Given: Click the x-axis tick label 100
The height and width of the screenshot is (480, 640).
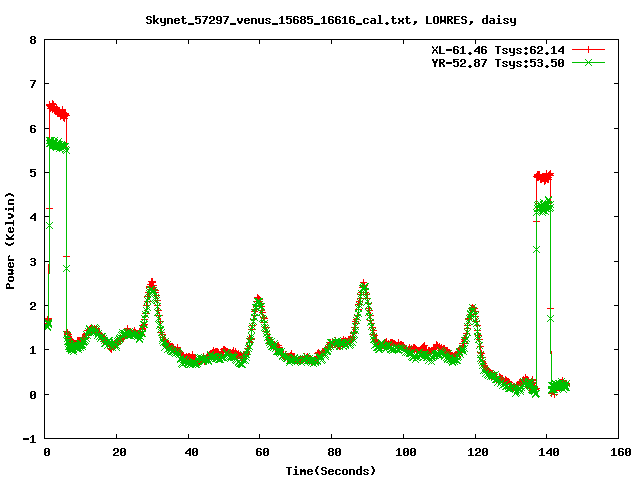Looking at the screenshot, I should [x=406, y=452].
